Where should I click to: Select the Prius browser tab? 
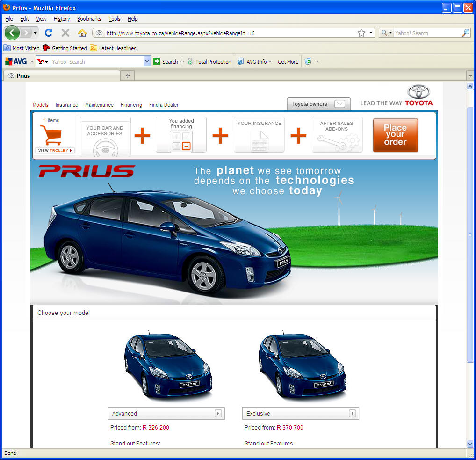(x=61, y=76)
